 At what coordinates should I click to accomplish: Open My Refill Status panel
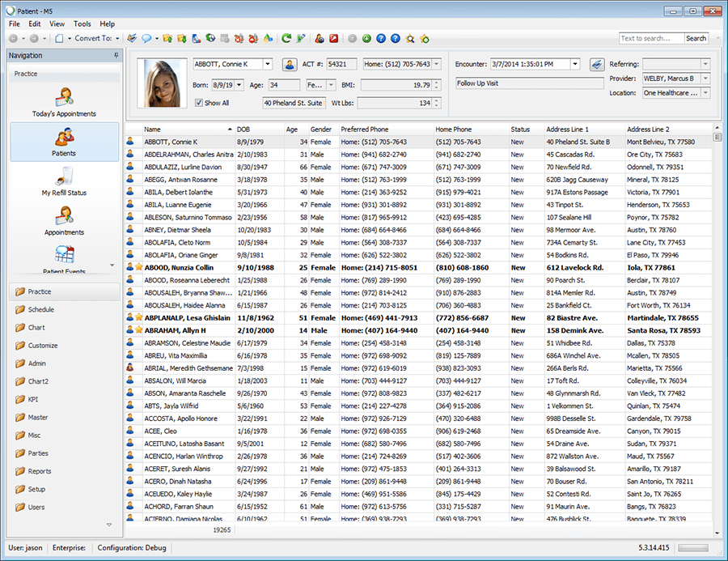64,181
